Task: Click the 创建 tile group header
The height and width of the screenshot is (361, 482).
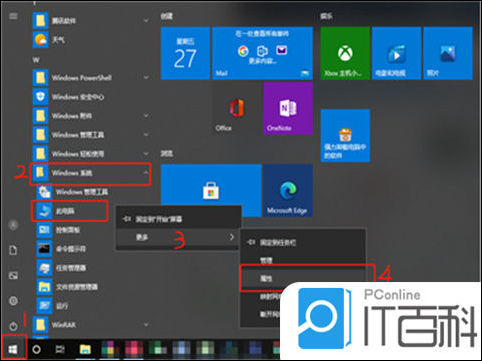Action: pyautogui.click(x=167, y=15)
